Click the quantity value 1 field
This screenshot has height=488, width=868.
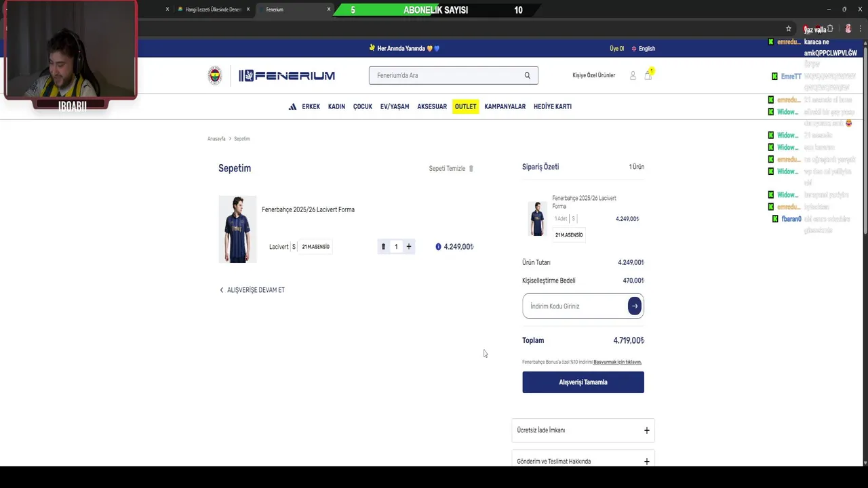tap(396, 247)
